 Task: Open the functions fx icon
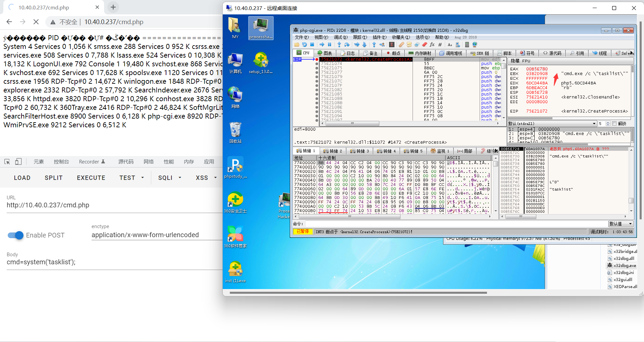(432, 45)
